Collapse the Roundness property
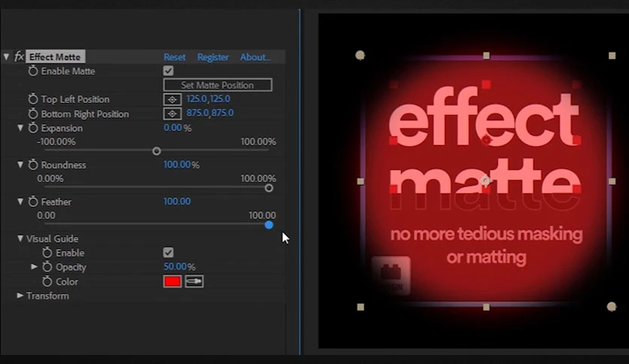 point(20,165)
